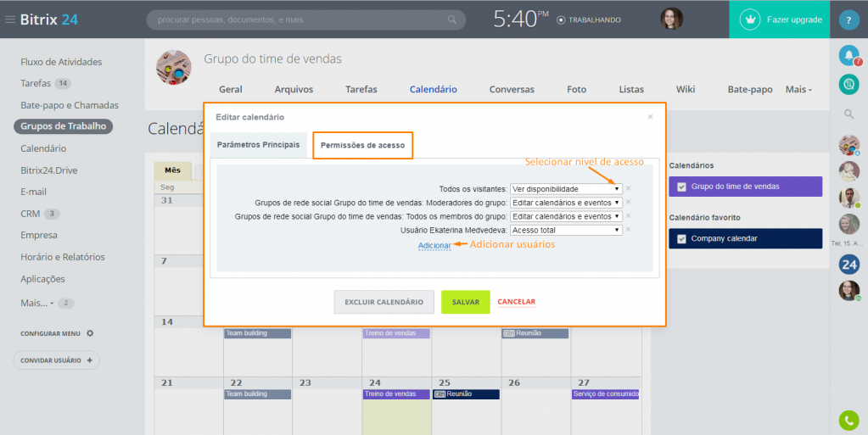The height and width of the screenshot is (435, 868).
Task: Select the purple Grupo do time de vendas calendar
Action: click(745, 187)
